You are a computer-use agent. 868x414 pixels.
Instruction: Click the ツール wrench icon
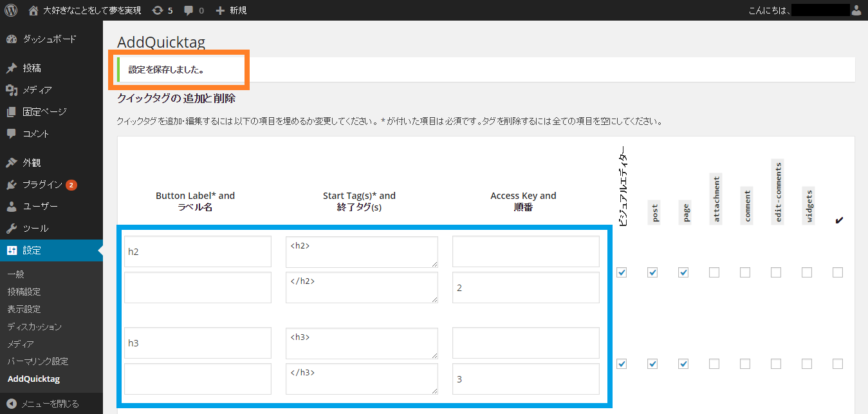(12, 229)
